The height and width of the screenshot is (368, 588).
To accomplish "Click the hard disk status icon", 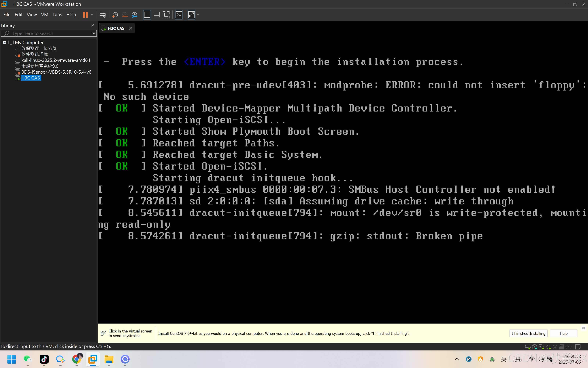I will 528,347.
